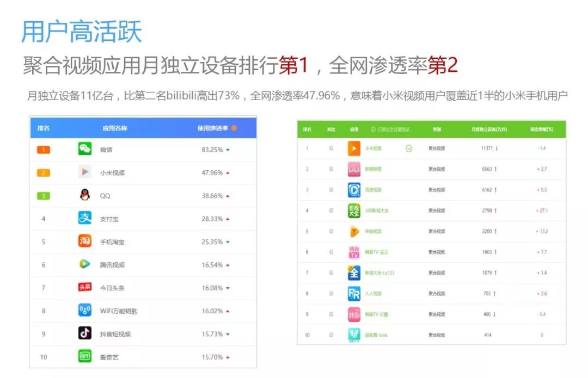Enable the compare checkbox in rank 10 row
The width and height of the screenshot is (588, 378).
(x=331, y=335)
